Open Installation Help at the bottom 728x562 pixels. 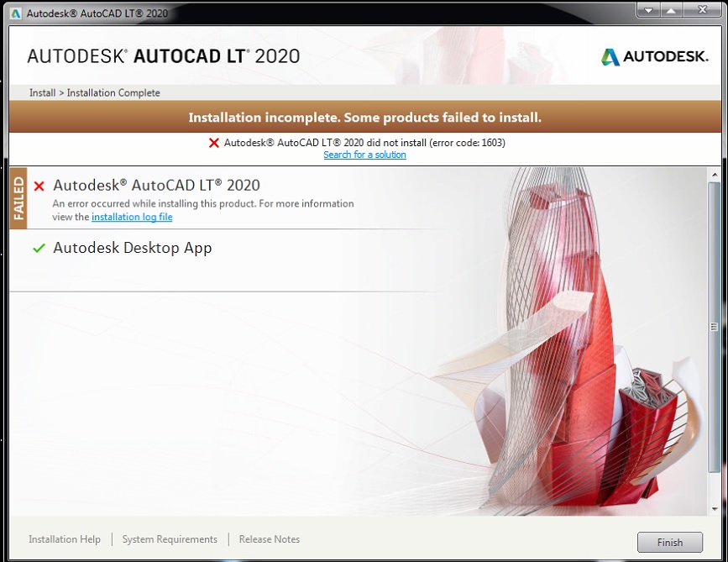65,538
